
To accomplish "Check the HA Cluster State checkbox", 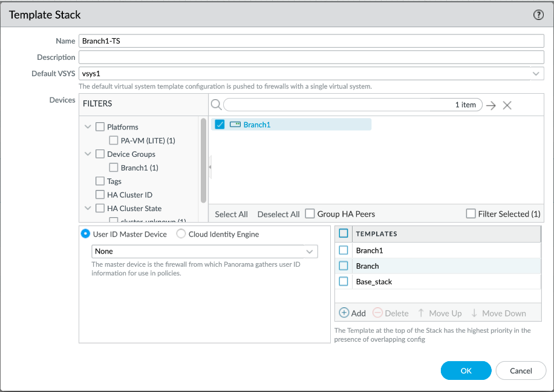I will 100,208.
